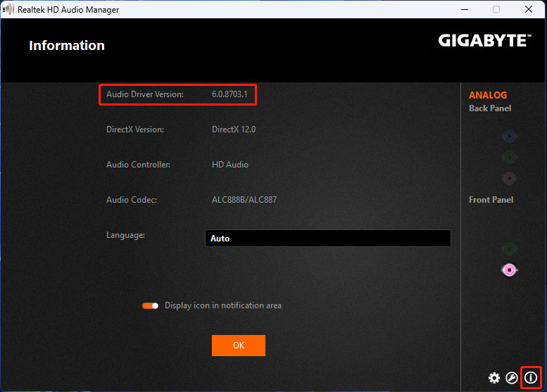Close the Realtek HD Audio Manager window
Viewport: 547px width, 392px height.
529,9
